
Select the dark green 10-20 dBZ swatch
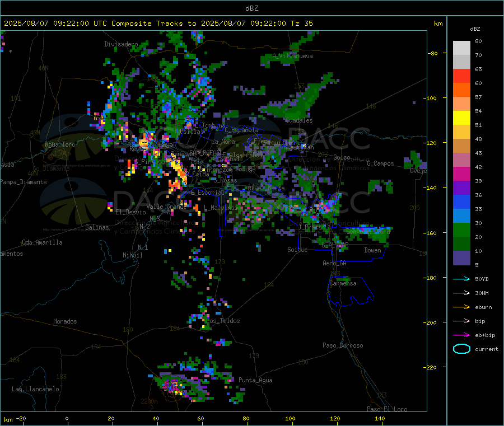461,244
